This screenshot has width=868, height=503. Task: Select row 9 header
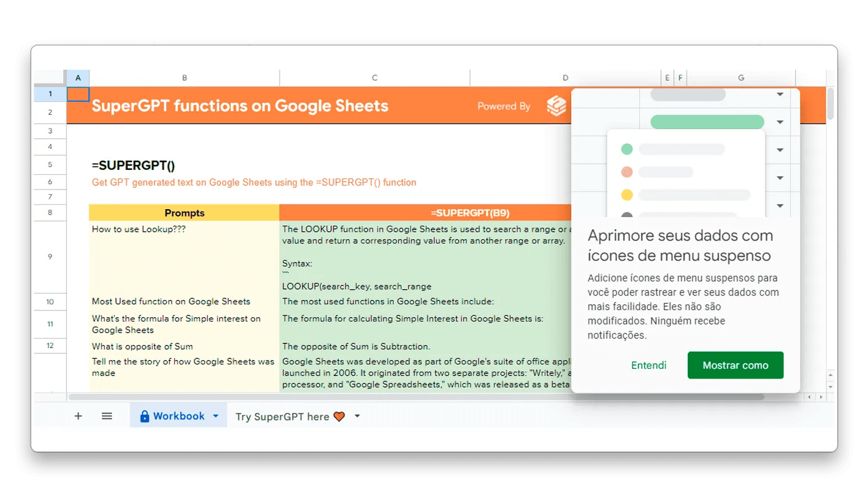pyautogui.click(x=50, y=257)
